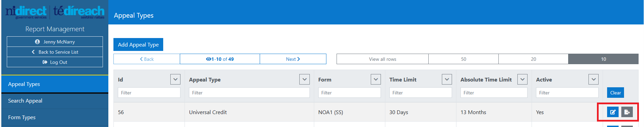The width and height of the screenshot is (644, 127).
Task: Expand the Form column dropdown
Action: tap(376, 79)
